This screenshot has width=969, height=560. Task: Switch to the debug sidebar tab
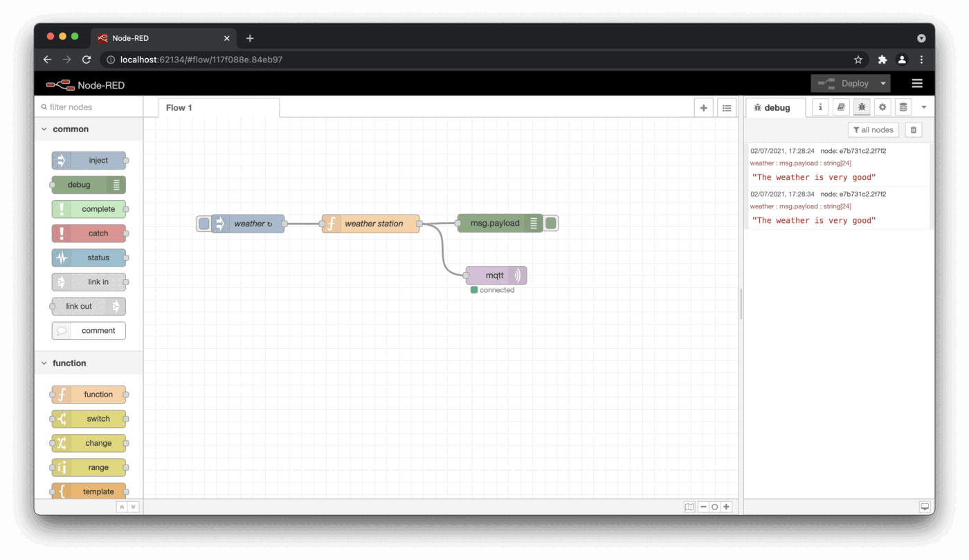(775, 108)
